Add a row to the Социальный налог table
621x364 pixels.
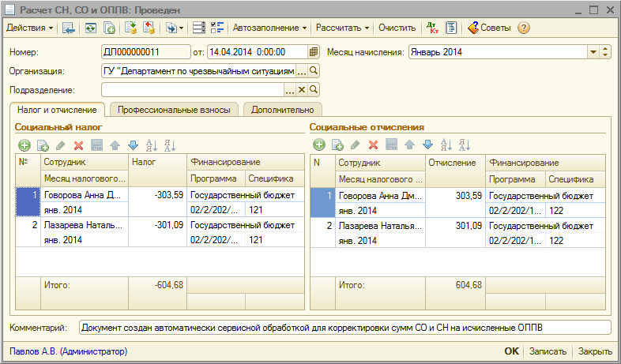pyautogui.click(x=24, y=145)
